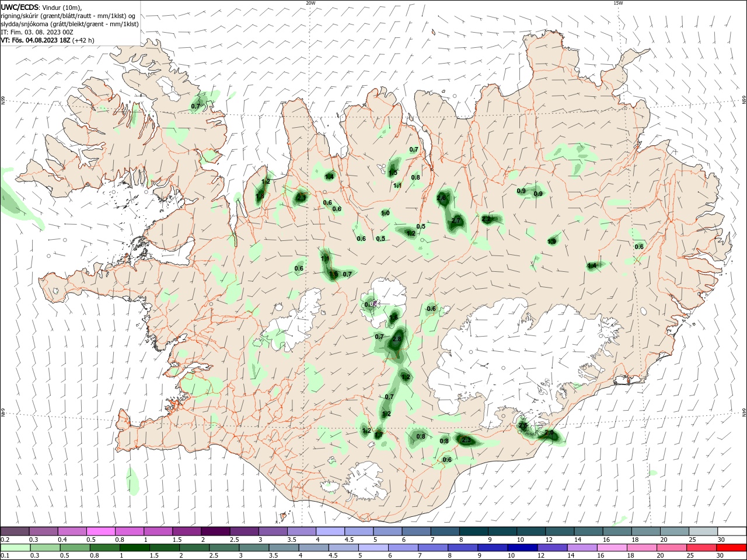Click the crimson 25 swatch in lower legend
This screenshot has height=560, width=747.
point(700,548)
